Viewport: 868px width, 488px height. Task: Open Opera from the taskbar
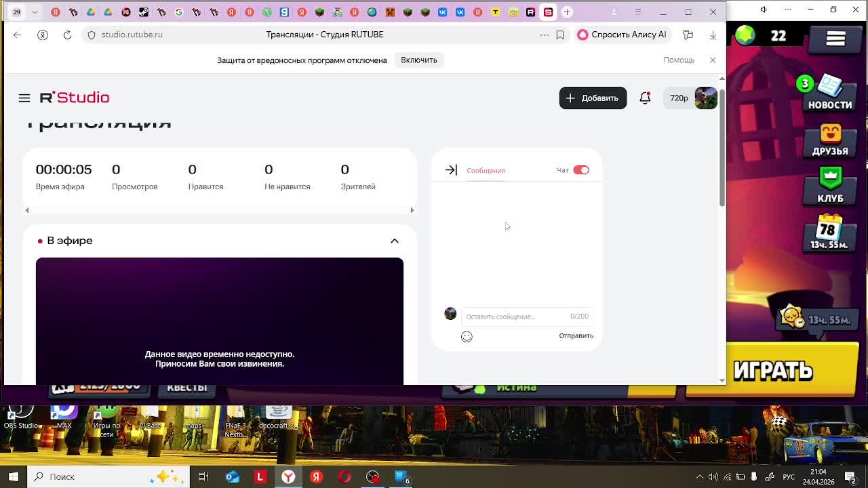click(x=344, y=476)
